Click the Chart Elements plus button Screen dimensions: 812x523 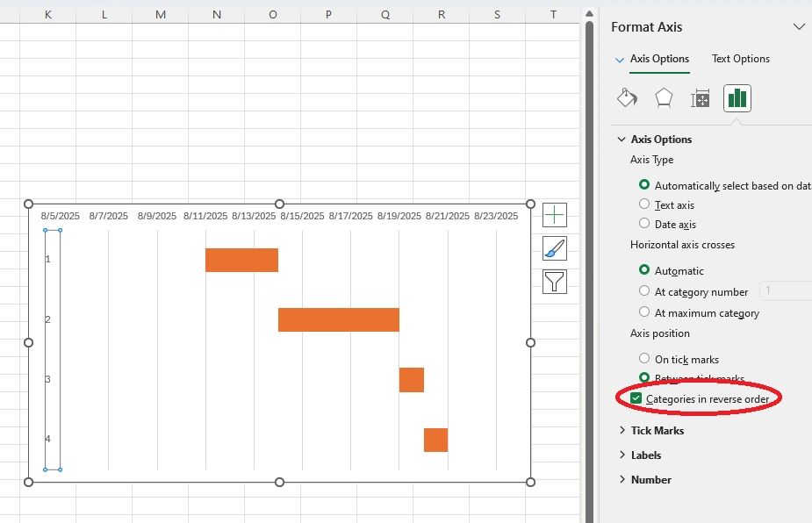click(555, 215)
